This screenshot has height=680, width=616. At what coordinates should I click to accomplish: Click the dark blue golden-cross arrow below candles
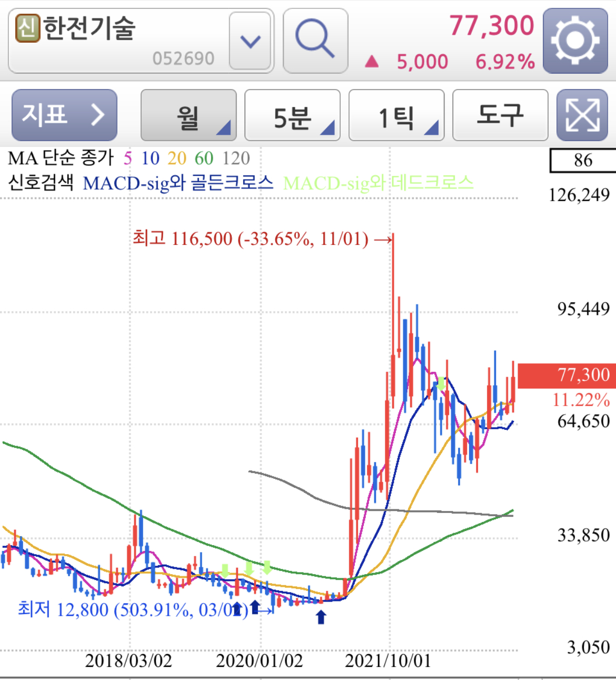click(321, 617)
